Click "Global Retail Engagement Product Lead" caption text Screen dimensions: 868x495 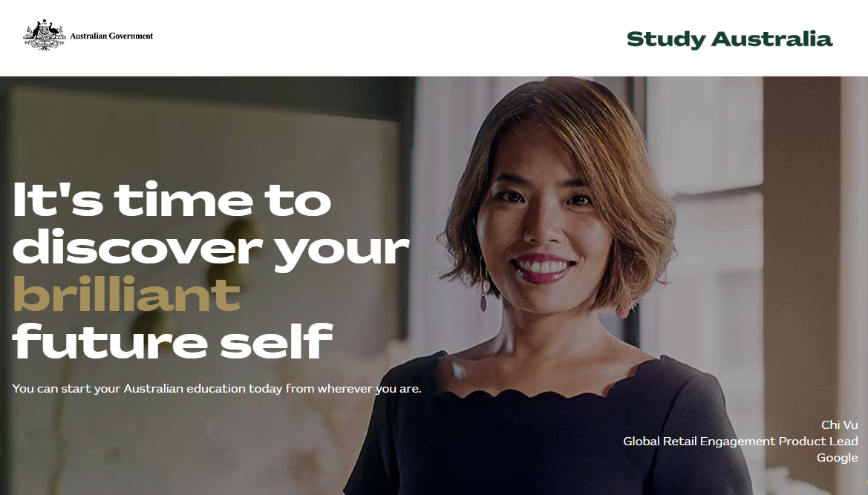pyautogui.click(x=741, y=442)
